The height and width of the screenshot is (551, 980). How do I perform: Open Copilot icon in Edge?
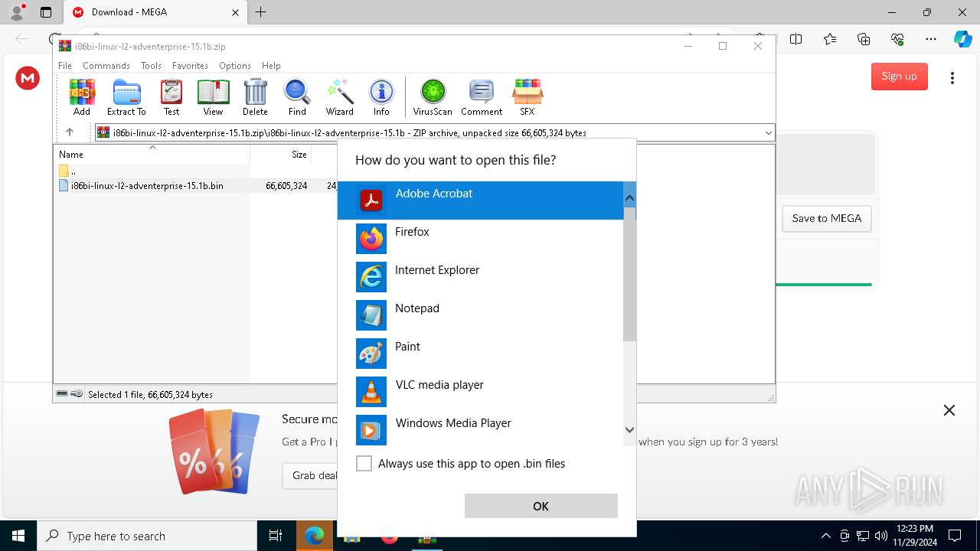(x=962, y=39)
